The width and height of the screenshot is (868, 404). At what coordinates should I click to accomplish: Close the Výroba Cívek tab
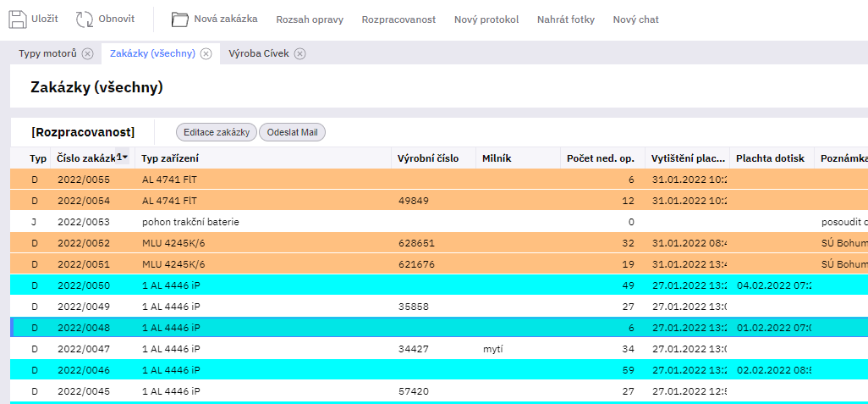click(x=299, y=54)
